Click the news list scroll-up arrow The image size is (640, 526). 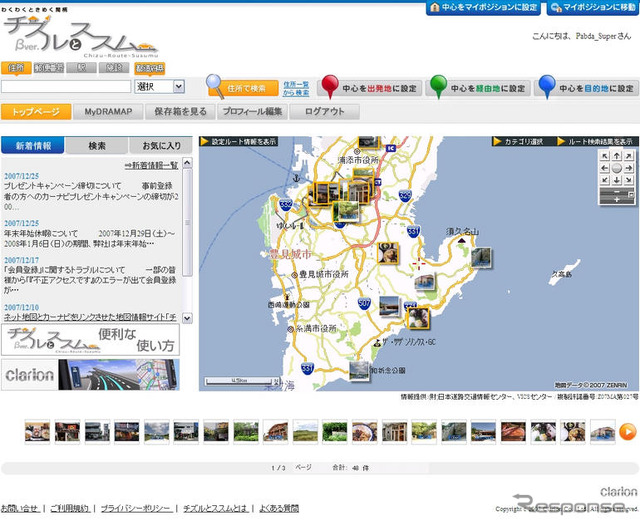pyautogui.click(x=187, y=162)
